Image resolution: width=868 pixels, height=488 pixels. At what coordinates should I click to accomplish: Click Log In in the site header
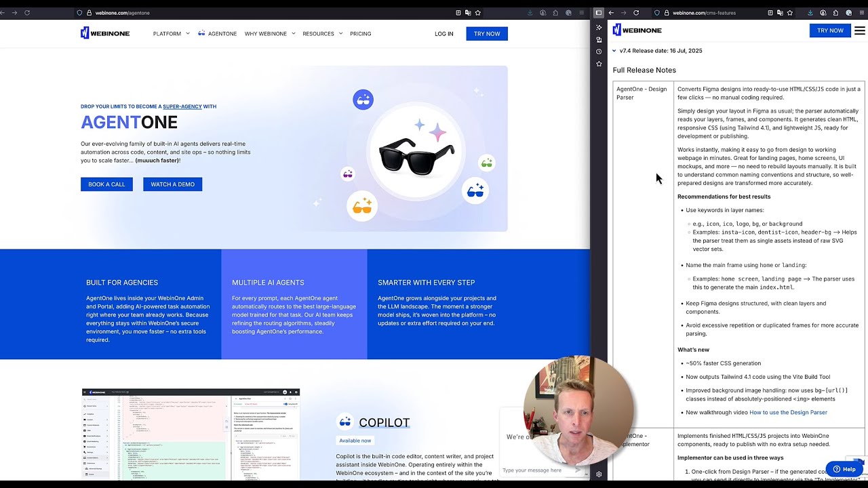[x=444, y=33]
